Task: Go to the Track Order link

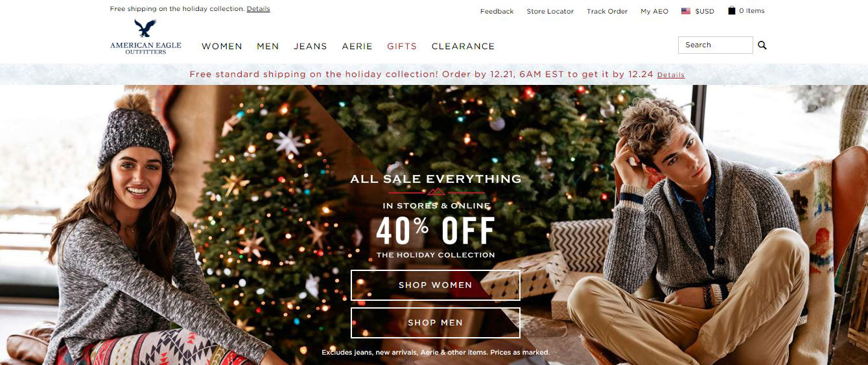Action: click(x=607, y=11)
